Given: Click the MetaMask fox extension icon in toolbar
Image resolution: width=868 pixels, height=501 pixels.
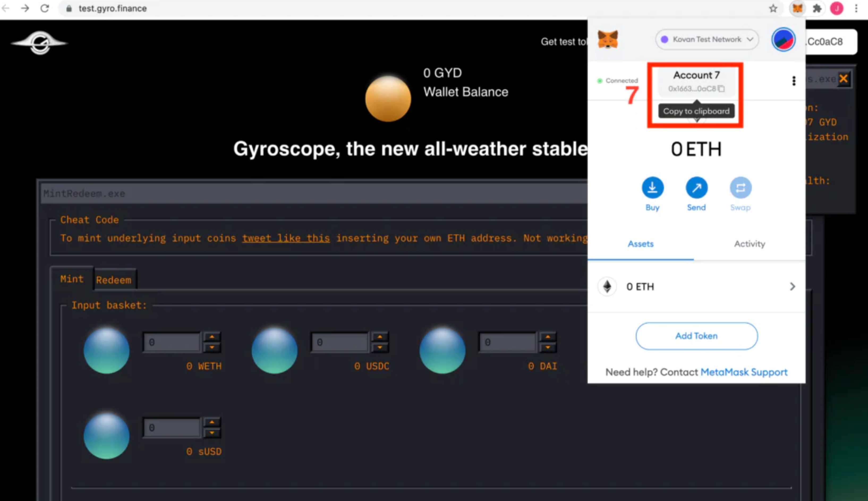Looking at the screenshot, I should [797, 8].
